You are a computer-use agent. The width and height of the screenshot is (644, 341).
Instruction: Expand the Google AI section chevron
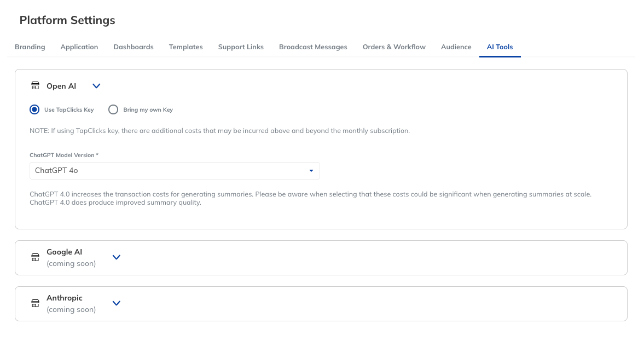tap(116, 257)
